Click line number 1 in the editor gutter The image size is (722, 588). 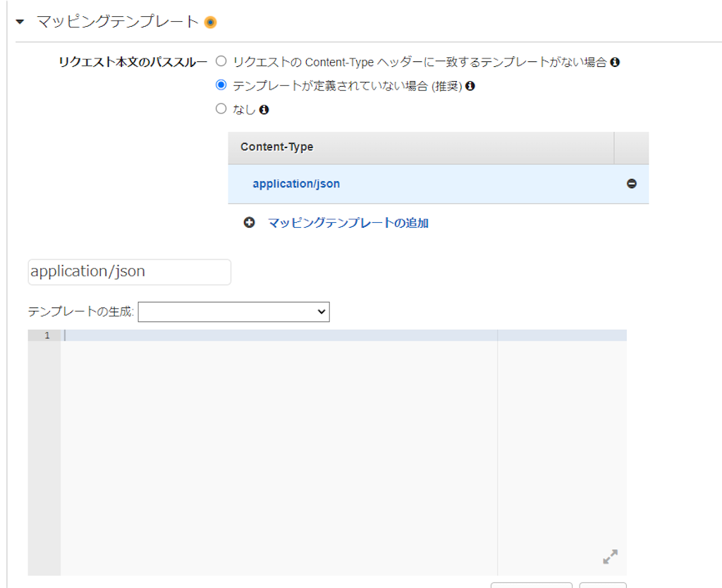[47, 336]
